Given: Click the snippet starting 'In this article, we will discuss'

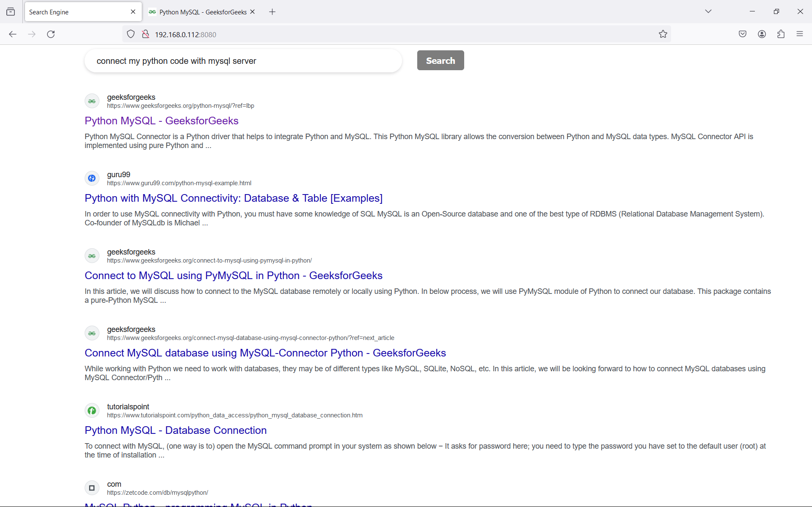Looking at the screenshot, I should click(428, 296).
